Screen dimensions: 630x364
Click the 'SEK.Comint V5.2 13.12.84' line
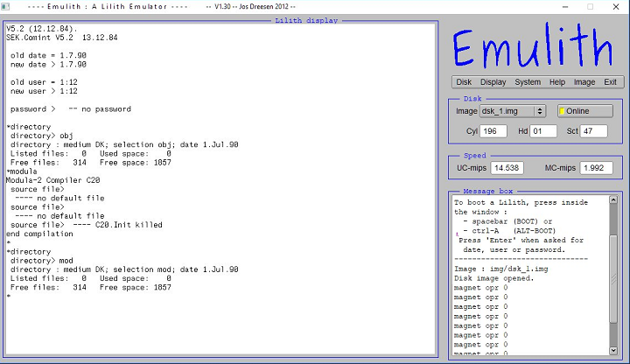[62, 38]
